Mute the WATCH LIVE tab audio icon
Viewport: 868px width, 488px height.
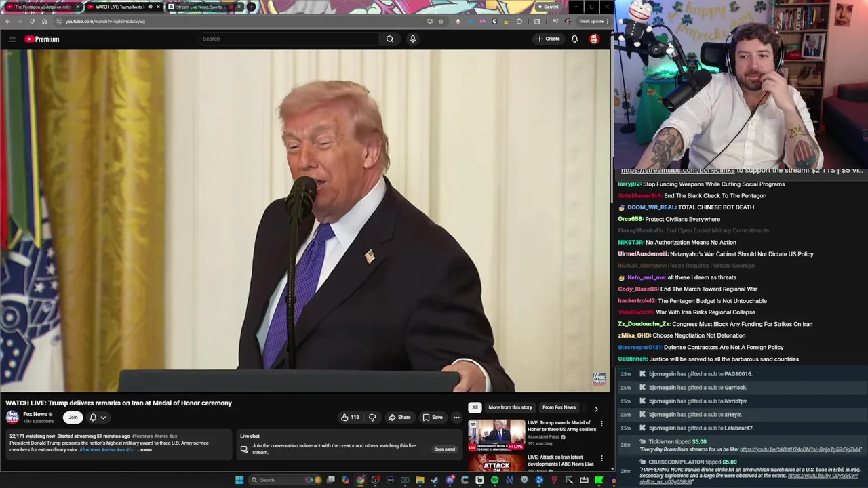[x=150, y=7]
